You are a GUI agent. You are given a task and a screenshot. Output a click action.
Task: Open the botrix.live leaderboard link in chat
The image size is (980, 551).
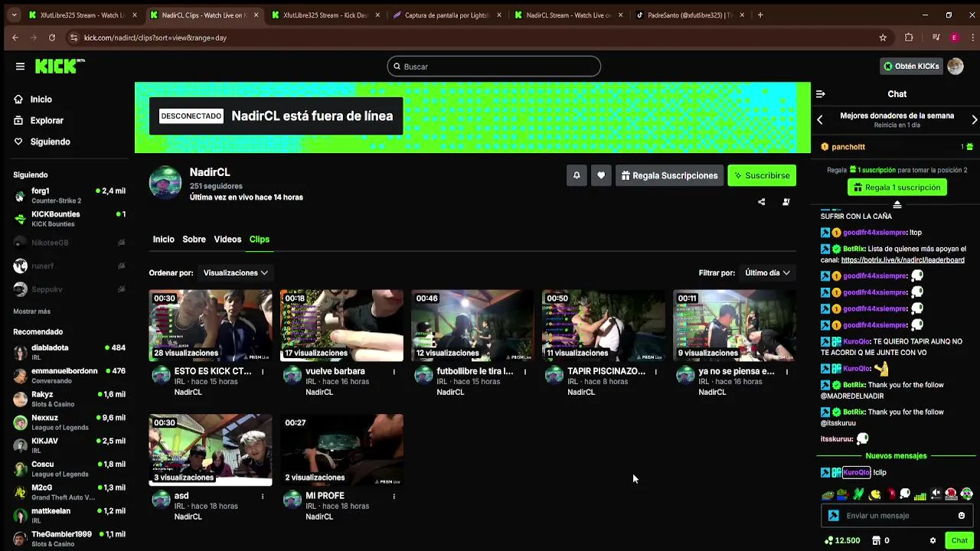tap(903, 260)
